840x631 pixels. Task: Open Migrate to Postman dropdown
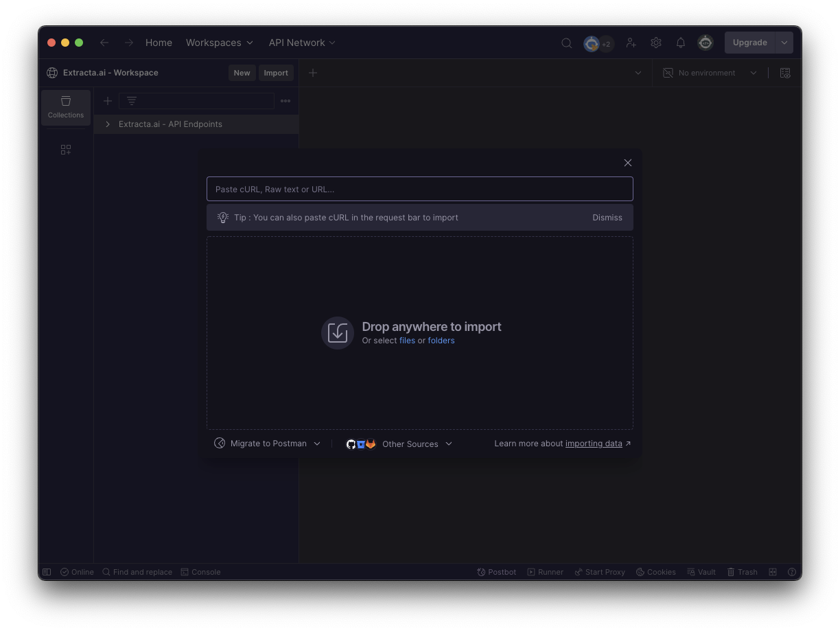(268, 444)
